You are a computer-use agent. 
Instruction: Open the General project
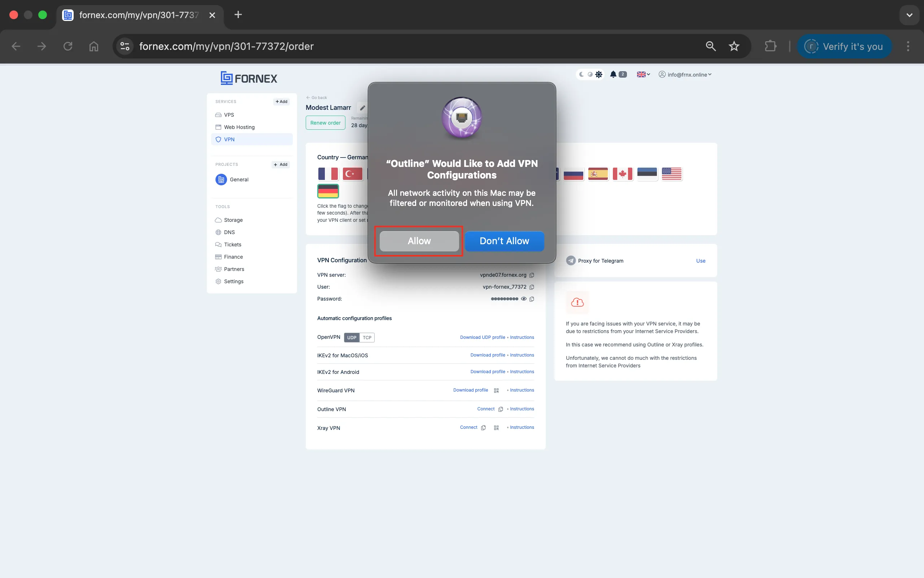click(232, 179)
